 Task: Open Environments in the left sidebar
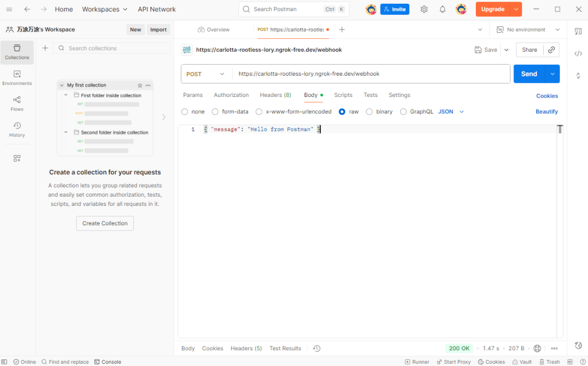click(17, 78)
